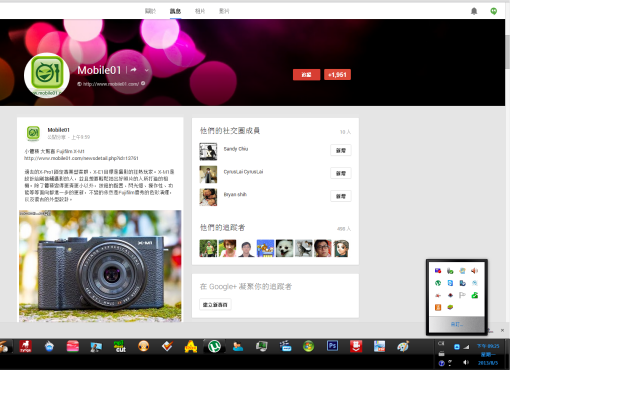Click the add button next to Sandy Chiu

click(340, 150)
